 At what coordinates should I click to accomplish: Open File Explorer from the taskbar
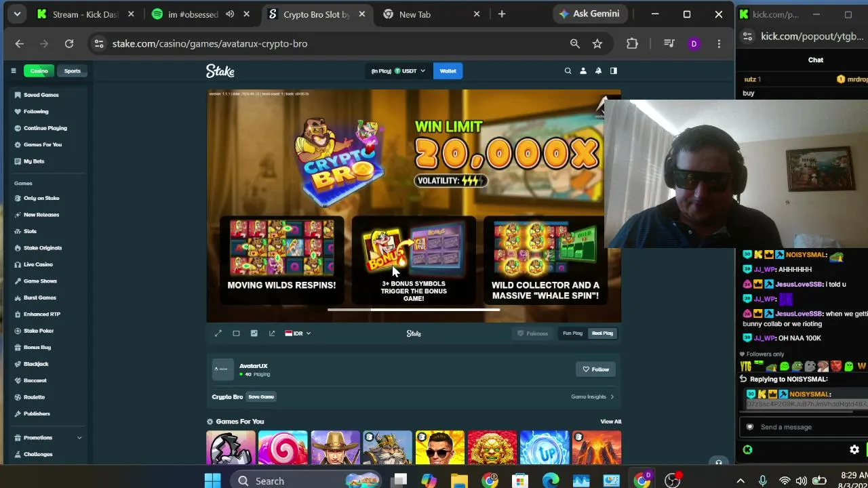coord(459,481)
